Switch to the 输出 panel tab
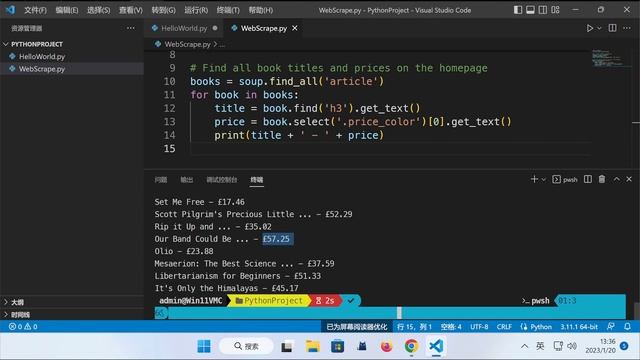Viewport: 640px width, 360px height. pos(187,180)
